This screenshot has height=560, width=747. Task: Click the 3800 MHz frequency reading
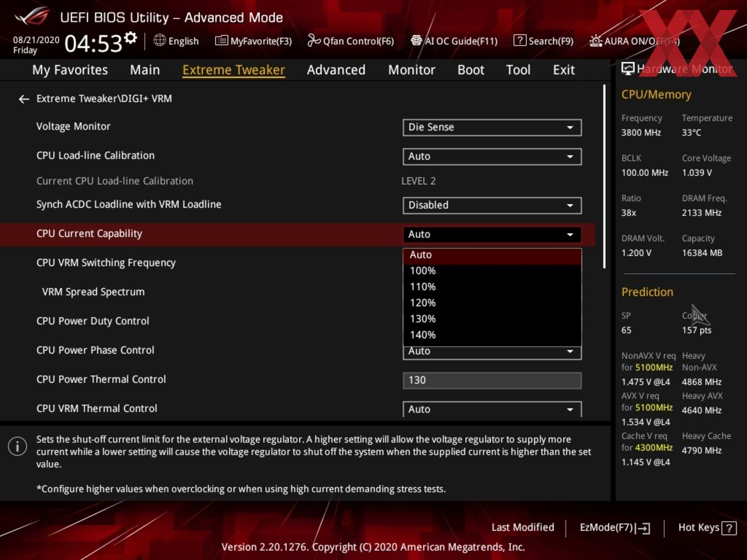click(x=641, y=133)
